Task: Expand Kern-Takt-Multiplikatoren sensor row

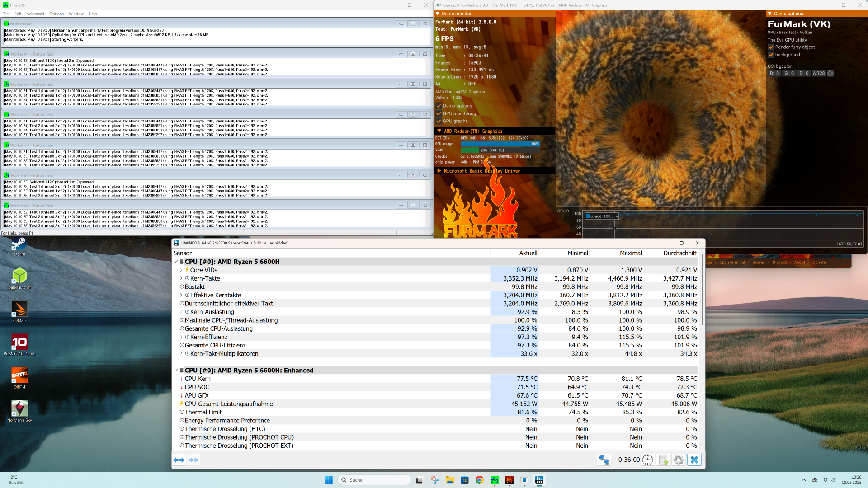Action: [181, 354]
